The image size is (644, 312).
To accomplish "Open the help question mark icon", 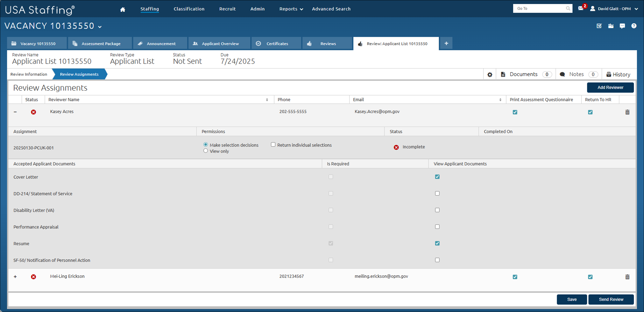I will (634, 26).
